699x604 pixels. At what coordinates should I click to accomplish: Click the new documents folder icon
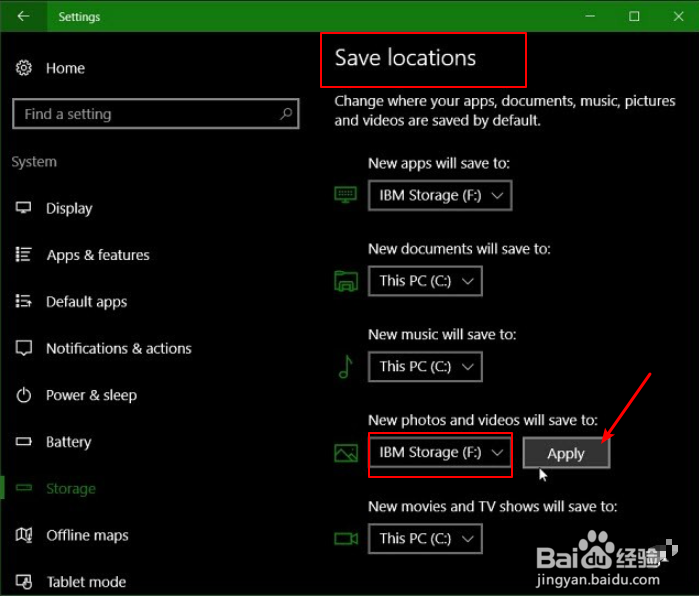pos(345,281)
